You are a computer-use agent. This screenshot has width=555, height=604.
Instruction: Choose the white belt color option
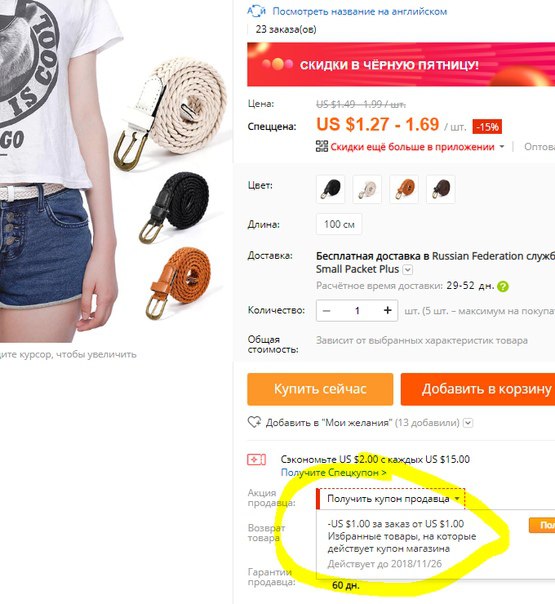click(367, 189)
